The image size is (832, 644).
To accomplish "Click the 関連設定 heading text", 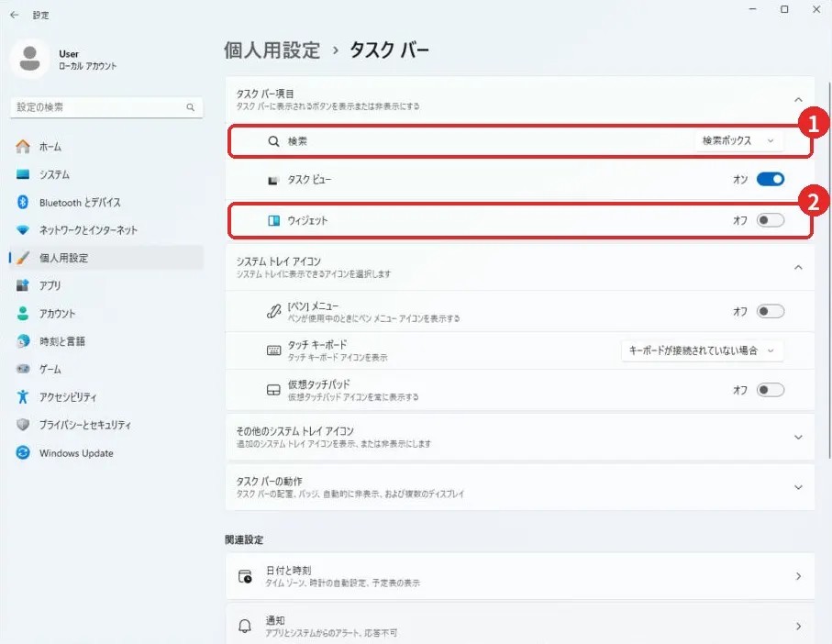I will point(244,539).
